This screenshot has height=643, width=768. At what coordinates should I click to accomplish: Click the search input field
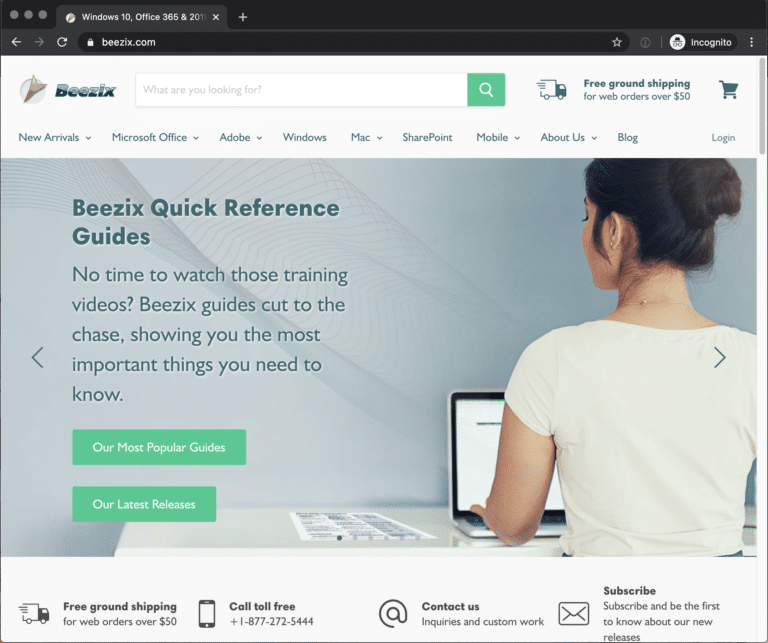pyautogui.click(x=301, y=90)
